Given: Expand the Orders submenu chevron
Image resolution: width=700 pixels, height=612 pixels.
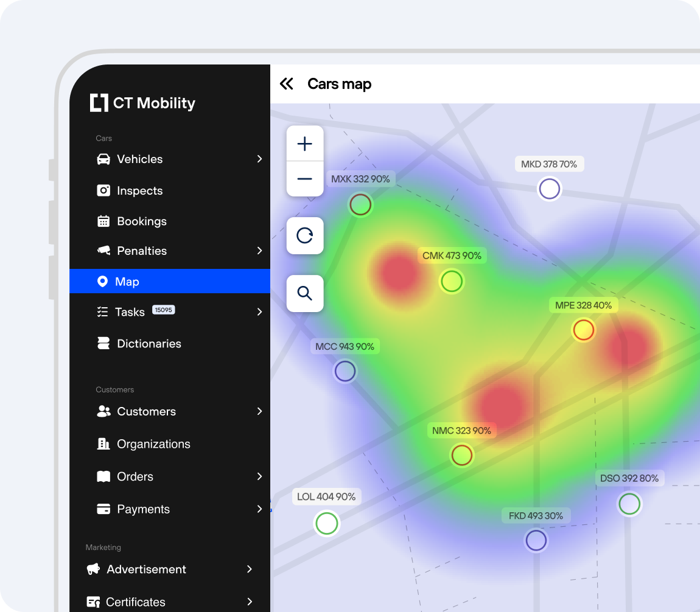Looking at the screenshot, I should 260,476.
